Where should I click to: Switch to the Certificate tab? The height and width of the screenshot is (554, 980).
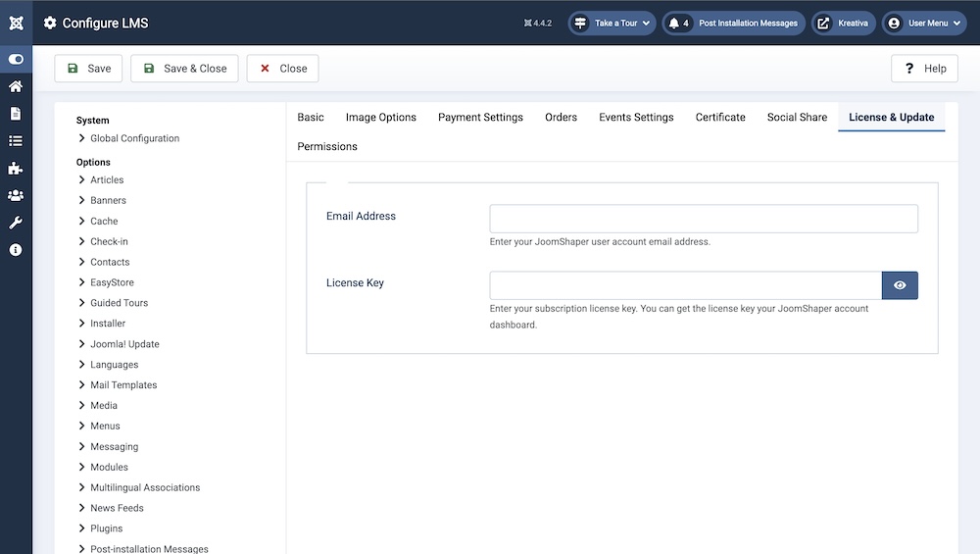720,117
